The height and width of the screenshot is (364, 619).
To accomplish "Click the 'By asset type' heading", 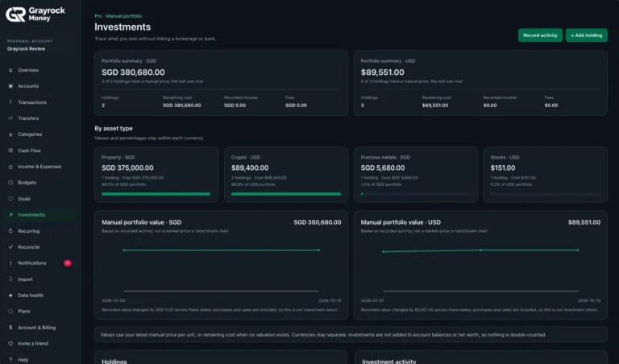I will click(114, 129).
